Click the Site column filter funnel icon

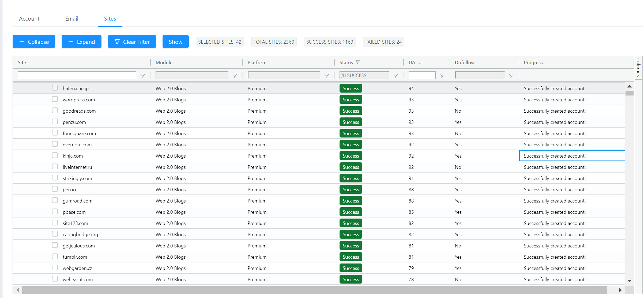[143, 76]
